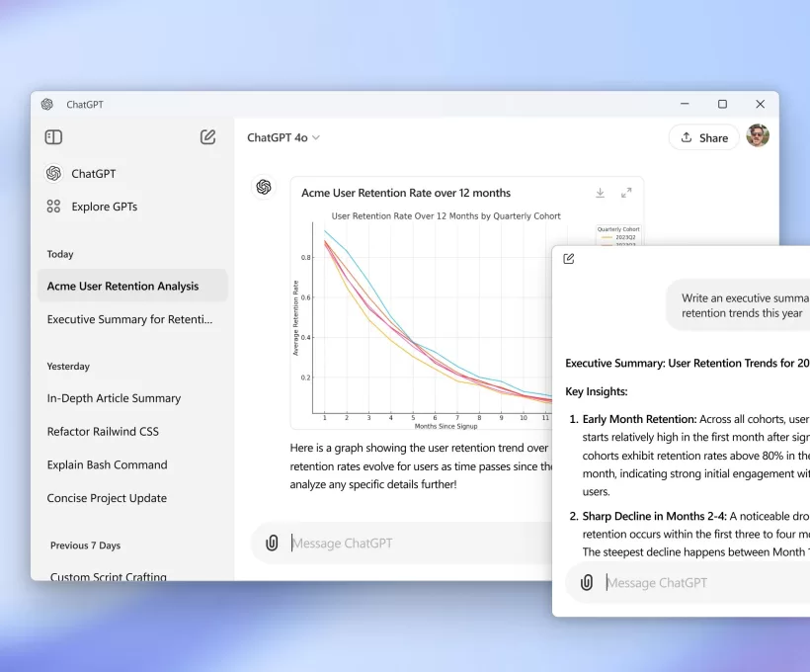Click the Share button
Screen dimensions: 810x672
(x=703, y=138)
